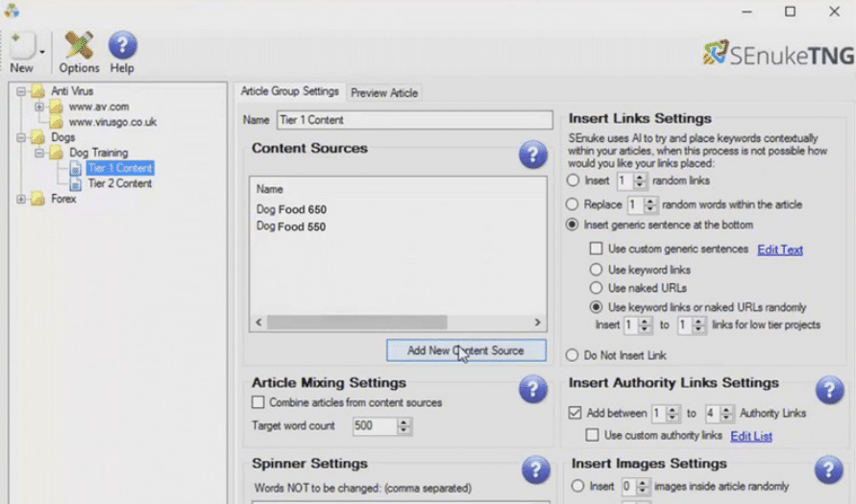Viewport: 856px width, 504px height.
Task: Adjust minimum low tier links spinner
Action: 645,325
